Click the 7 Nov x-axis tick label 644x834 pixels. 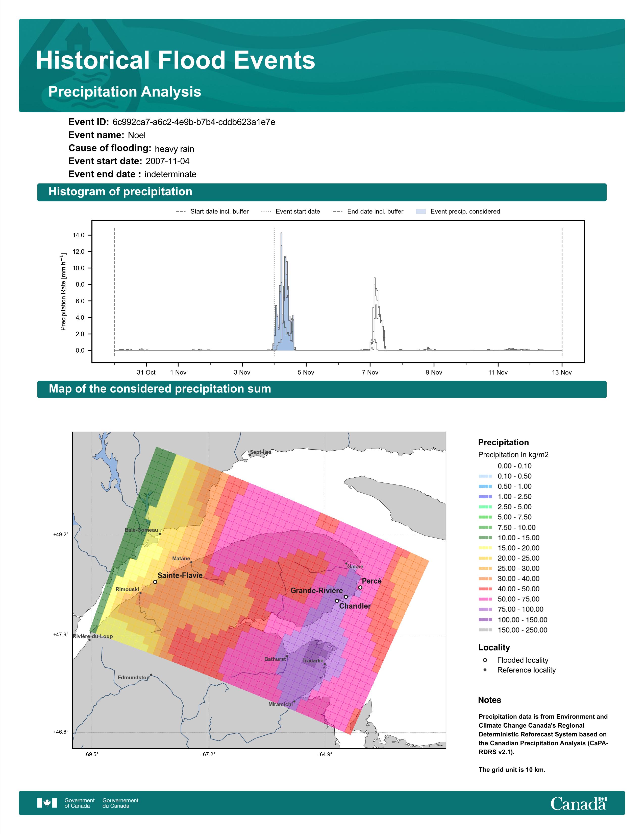[370, 372]
